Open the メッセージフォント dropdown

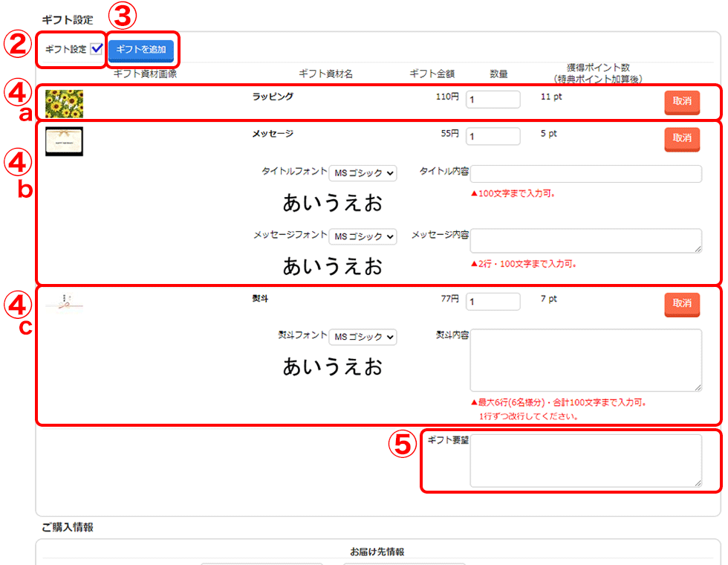(363, 236)
